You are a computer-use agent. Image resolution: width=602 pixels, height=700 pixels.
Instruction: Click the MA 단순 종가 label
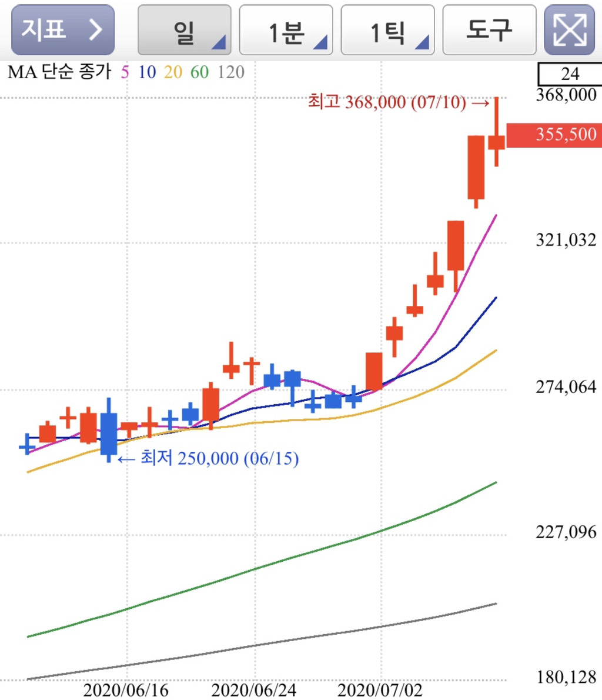coord(59,72)
